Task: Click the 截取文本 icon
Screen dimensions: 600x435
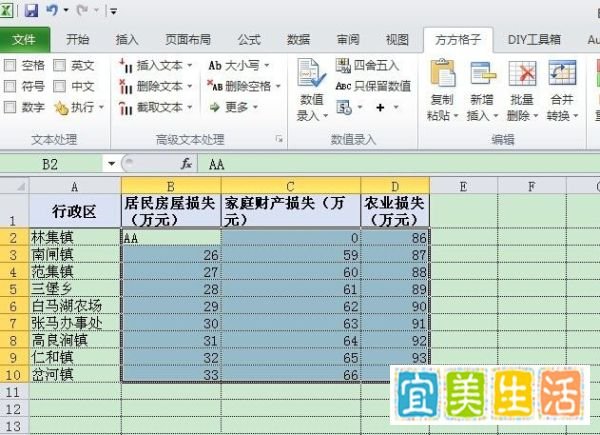Action: pos(125,108)
